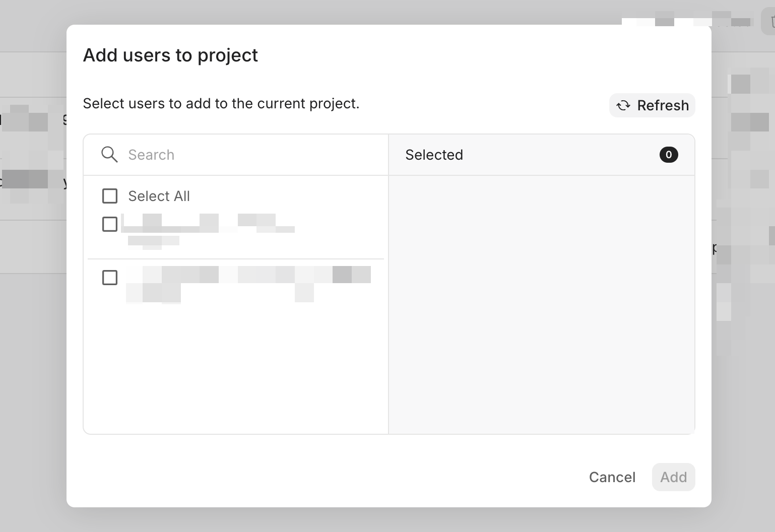Click the Selected column header

coord(434,155)
